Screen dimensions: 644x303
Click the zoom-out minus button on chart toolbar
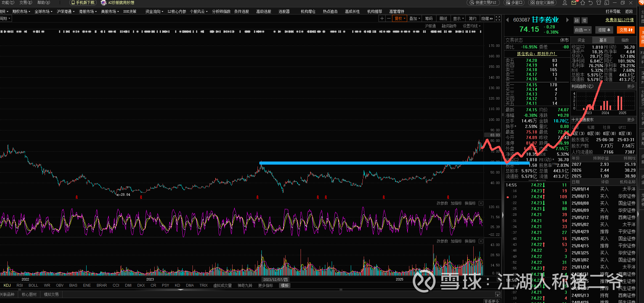click(x=389, y=18)
